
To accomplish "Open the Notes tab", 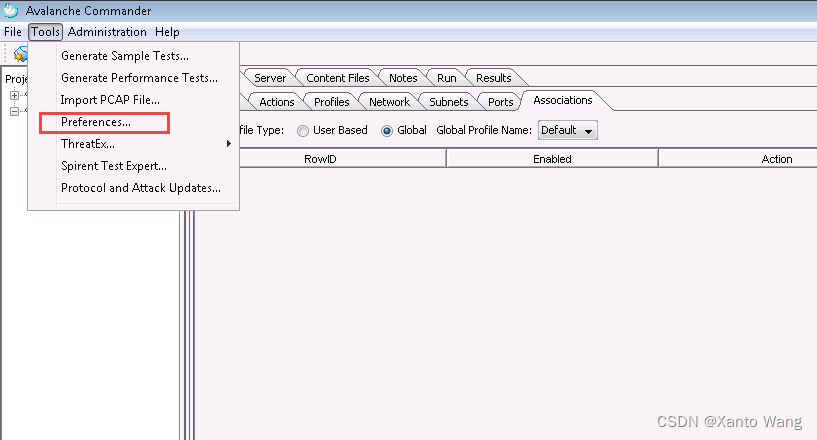I will [403, 78].
